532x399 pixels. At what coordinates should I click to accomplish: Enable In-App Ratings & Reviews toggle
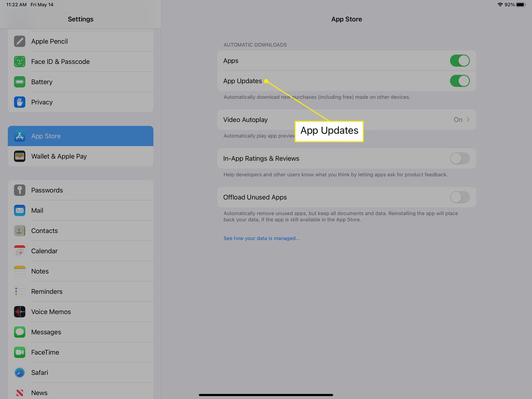click(x=460, y=158)
